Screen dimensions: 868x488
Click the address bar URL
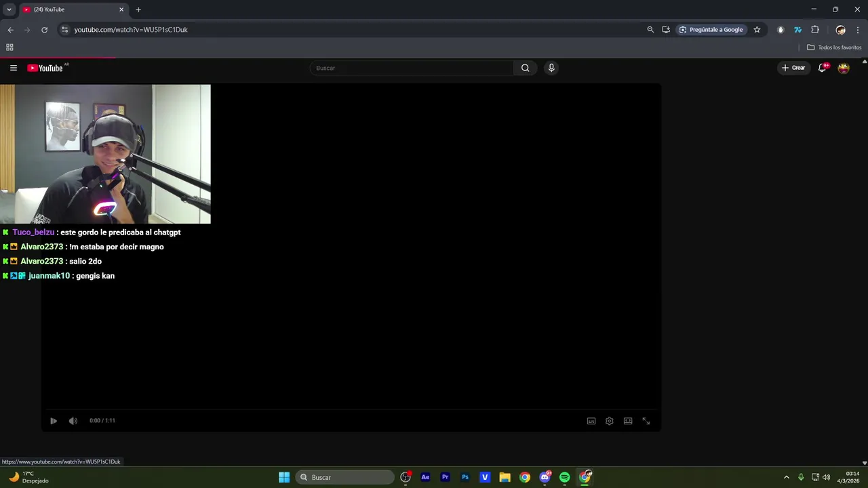click(x=131, y=30)
